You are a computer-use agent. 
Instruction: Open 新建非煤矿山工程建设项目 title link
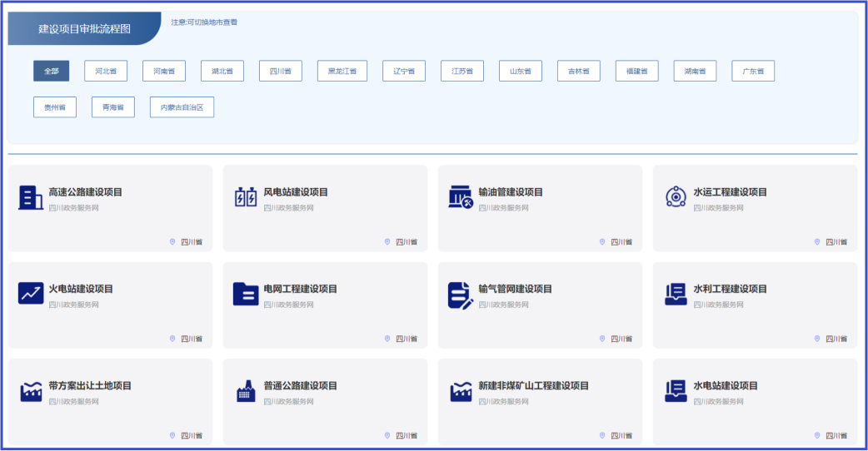(534, 386)
